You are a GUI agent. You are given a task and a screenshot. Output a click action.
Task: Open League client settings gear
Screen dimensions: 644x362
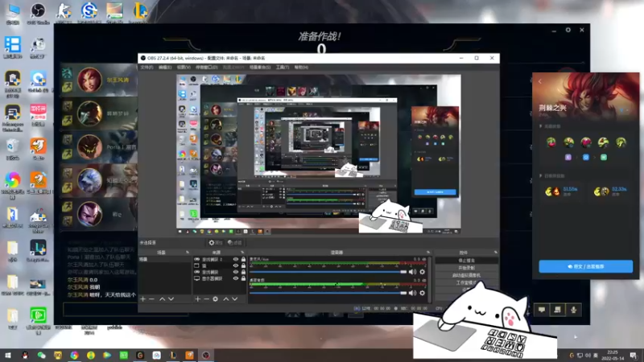568,30
